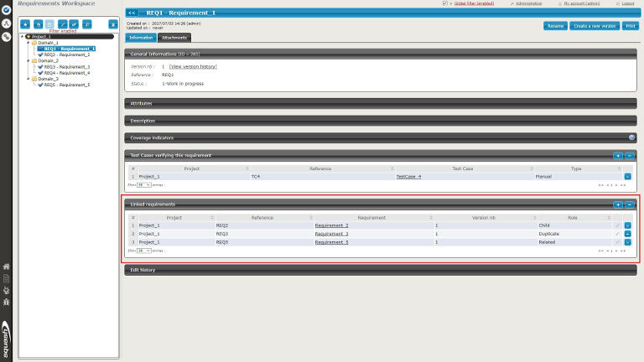Sort Test Cases table by Type column header
The height and width of the screenshot is (362, 644).
coord(576,168)
